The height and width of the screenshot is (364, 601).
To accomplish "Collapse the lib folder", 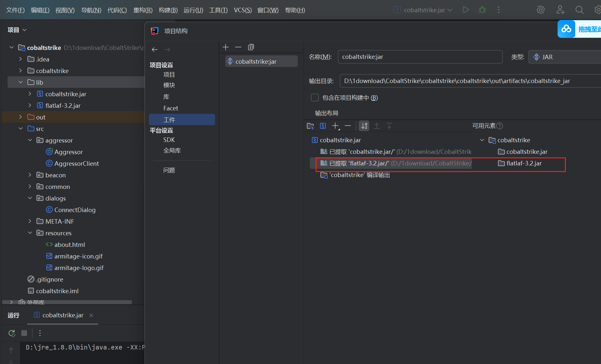I will point(21,82).
